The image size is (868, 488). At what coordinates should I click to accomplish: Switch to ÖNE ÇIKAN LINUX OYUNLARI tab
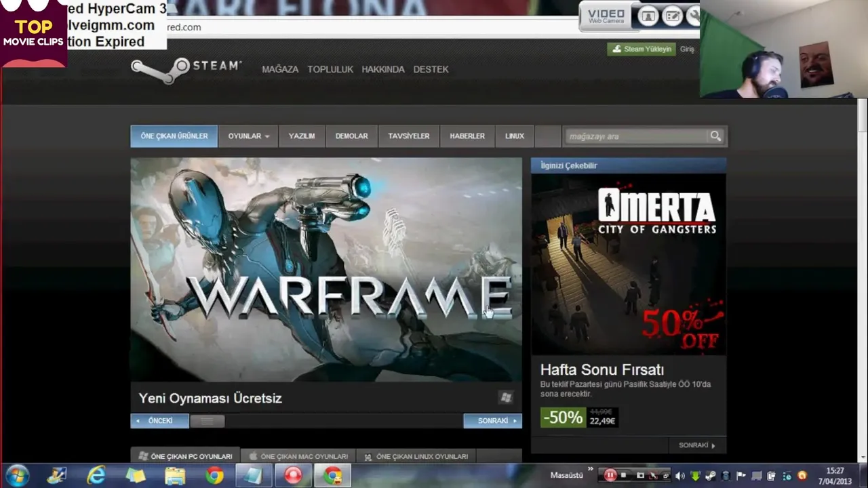tap(416, 456)
